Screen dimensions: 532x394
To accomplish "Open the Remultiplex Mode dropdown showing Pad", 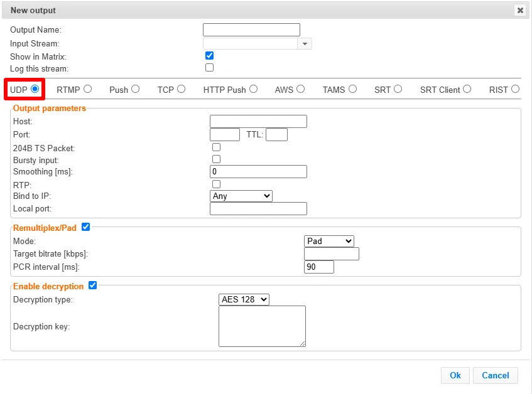I will 328,241.
